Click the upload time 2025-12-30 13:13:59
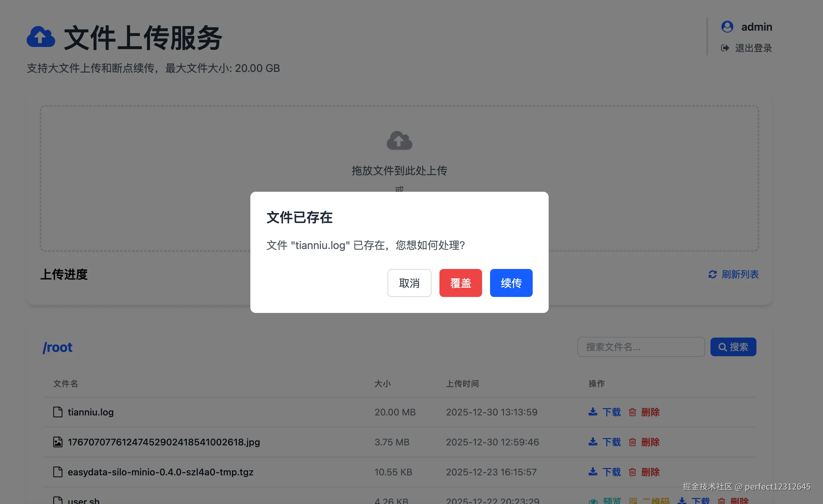Screen dimensions: 823x504 [492, 412]
